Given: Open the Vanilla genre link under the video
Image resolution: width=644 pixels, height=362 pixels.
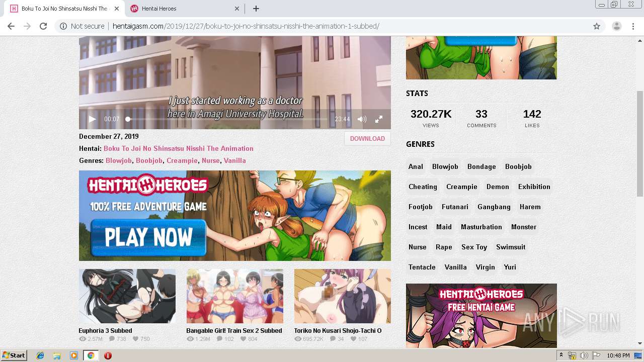Looking at the screenshot, I should pos(235,160).
